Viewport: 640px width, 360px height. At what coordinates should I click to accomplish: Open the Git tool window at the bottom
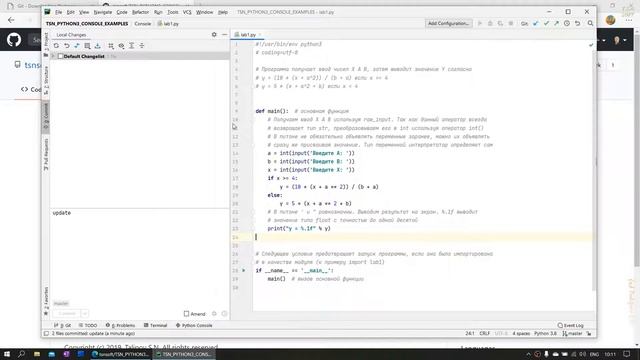(x=62, y=325)
